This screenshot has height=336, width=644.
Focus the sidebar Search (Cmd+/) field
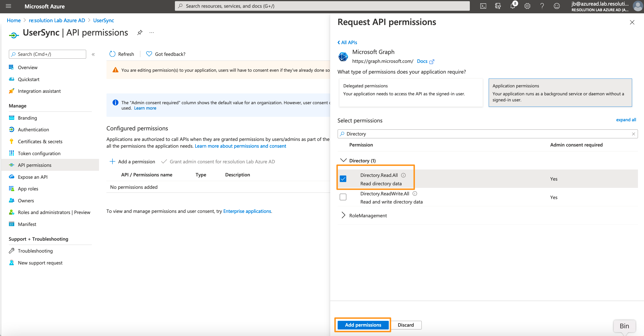[47, 54]
